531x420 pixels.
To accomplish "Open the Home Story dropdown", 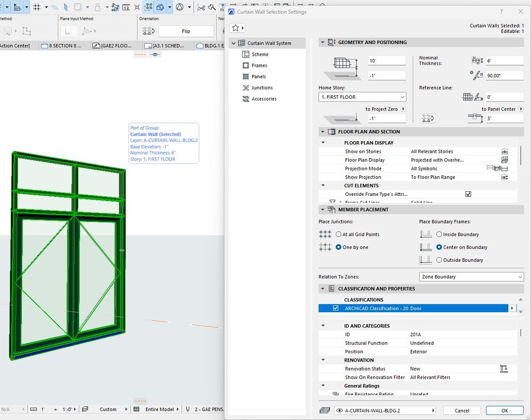I will 363,97.
